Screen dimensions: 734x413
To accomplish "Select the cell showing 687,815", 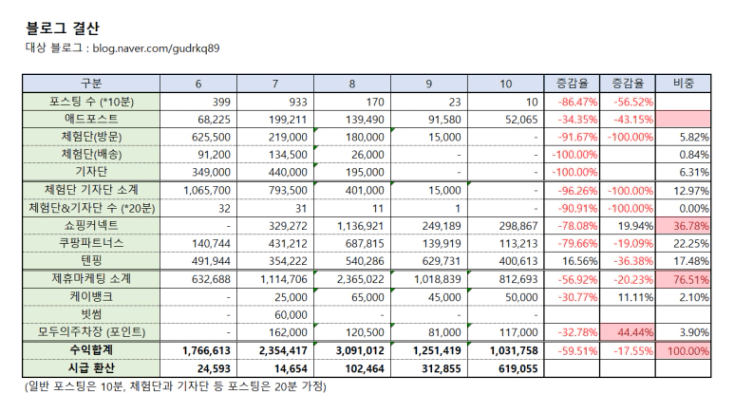I will pyautogui.click(x=352, y=243).
